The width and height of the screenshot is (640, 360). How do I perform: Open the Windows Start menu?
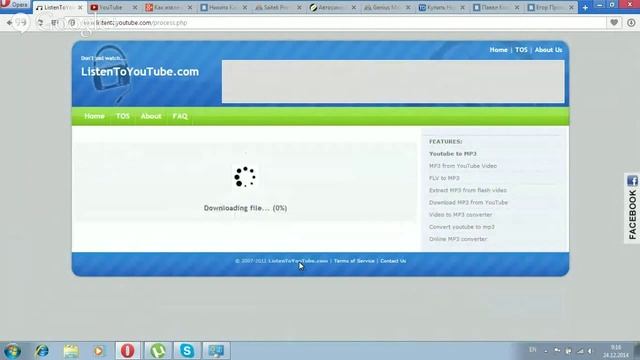pos(12,351)
